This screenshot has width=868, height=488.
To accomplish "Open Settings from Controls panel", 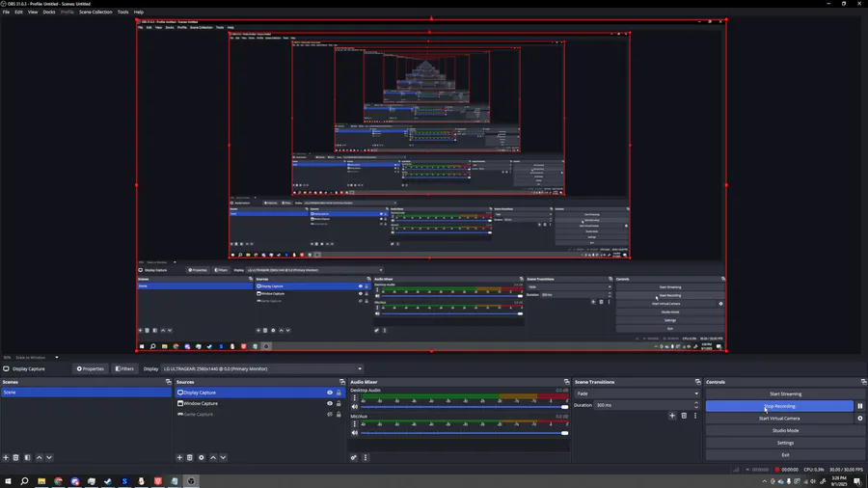I will (785, 443).
